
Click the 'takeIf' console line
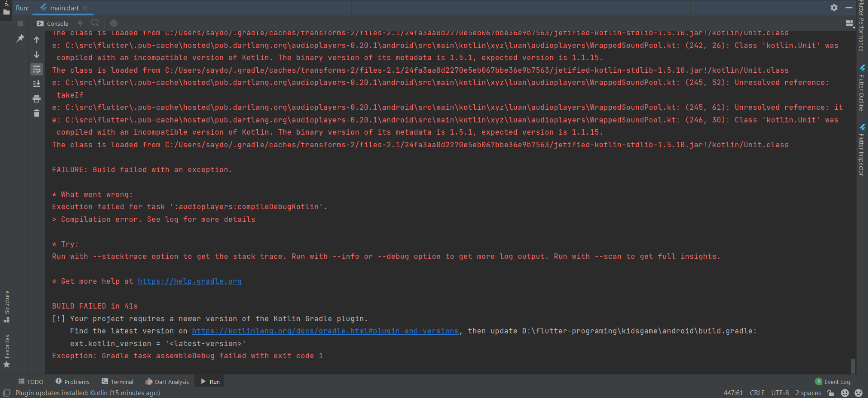[70, 95]
